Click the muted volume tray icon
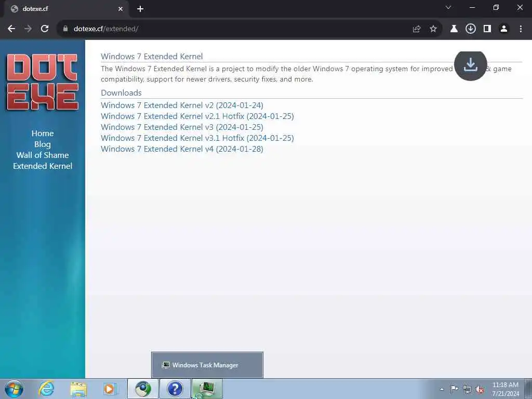This screenshot has height=399, width=532. click(480, 390)
